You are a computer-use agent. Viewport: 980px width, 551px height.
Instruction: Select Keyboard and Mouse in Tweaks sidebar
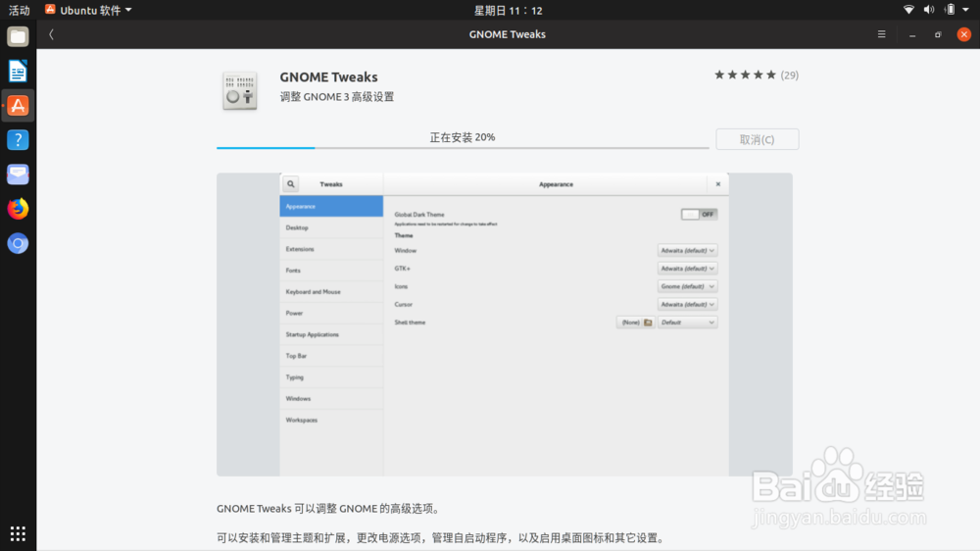click(331, 291)
